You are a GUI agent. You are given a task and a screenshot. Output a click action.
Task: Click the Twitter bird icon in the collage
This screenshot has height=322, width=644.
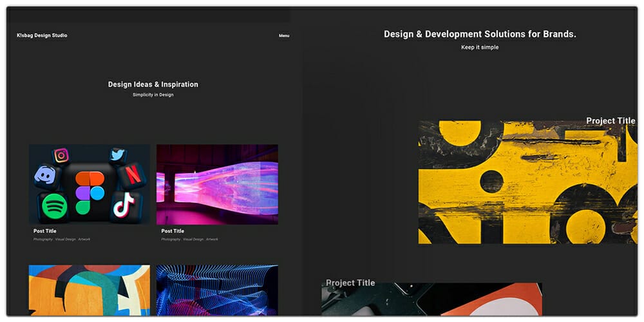(x=117, y=155)
